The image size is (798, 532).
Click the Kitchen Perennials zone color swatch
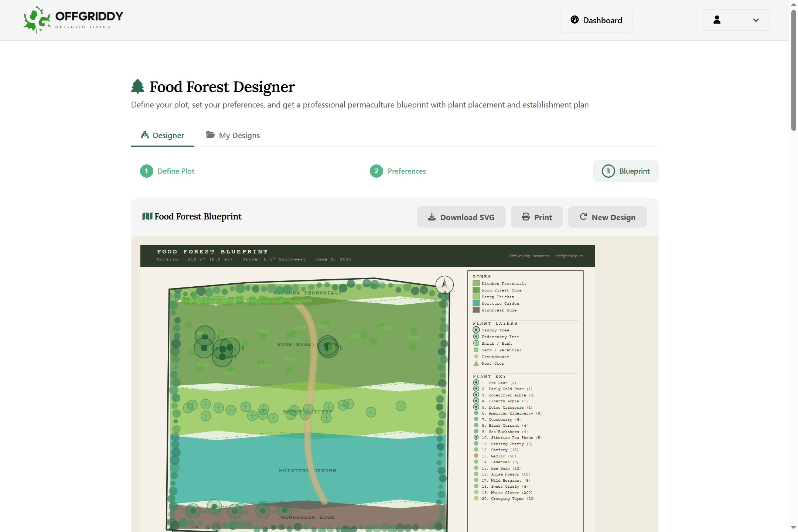coord(476,283)
